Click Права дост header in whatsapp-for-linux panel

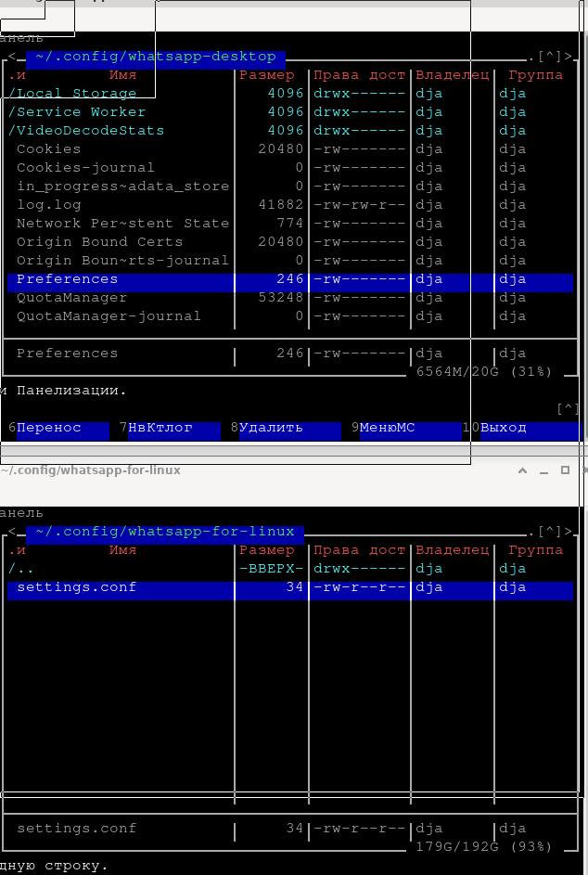359,550
